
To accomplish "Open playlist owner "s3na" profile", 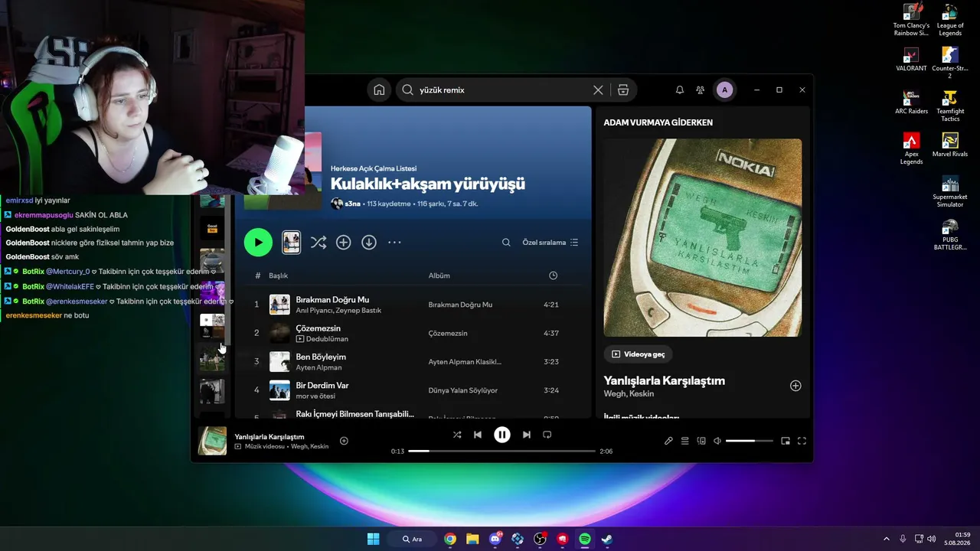I will click(352, 204).
